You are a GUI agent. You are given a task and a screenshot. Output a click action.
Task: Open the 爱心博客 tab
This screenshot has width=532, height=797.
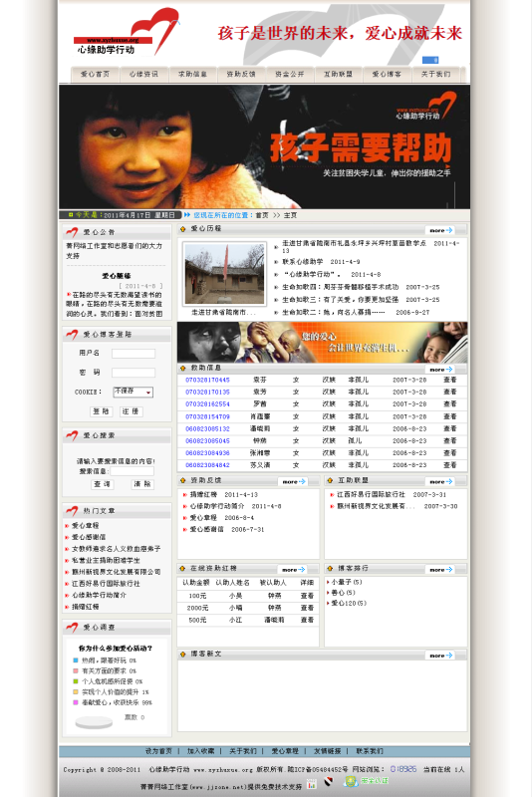(387, 74)
